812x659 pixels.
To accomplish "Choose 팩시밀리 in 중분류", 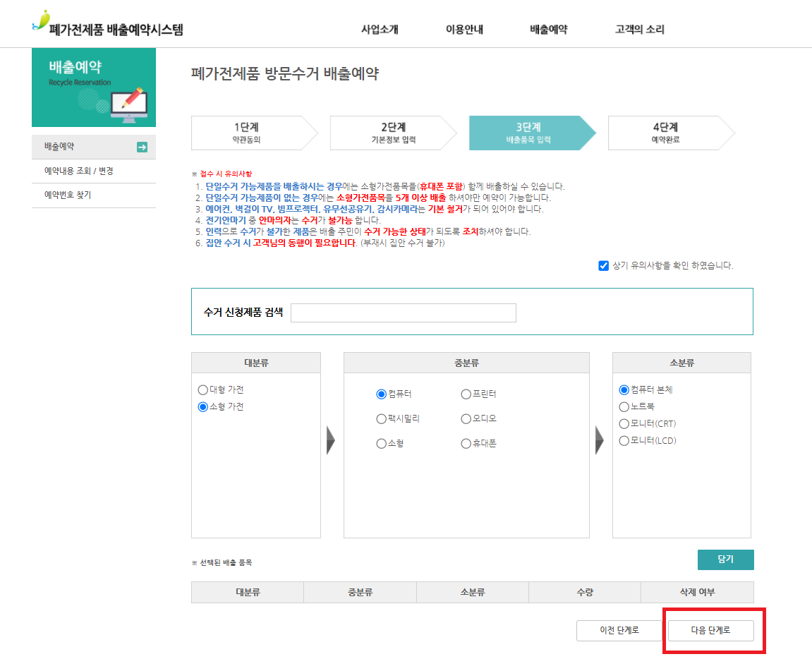I will click(381, 418).
